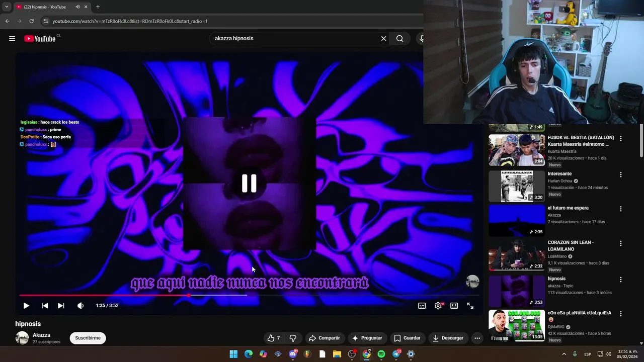Open Telegram from the taskbar
This screenshot has width=644, height=362.
point(396,354)
